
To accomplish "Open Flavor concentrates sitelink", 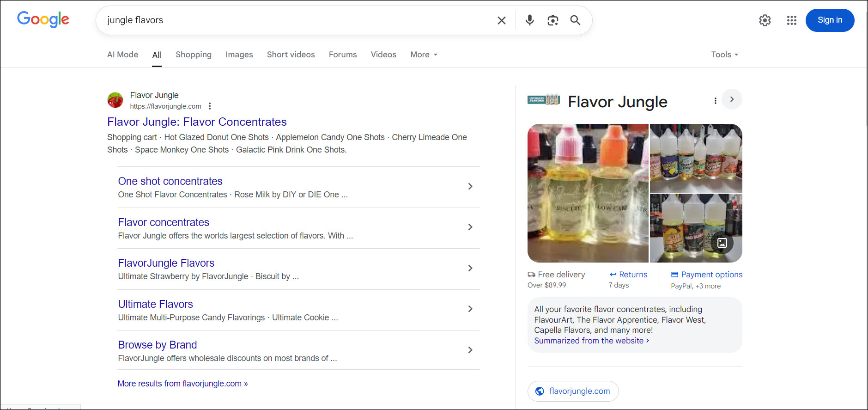I will [164, 222].
